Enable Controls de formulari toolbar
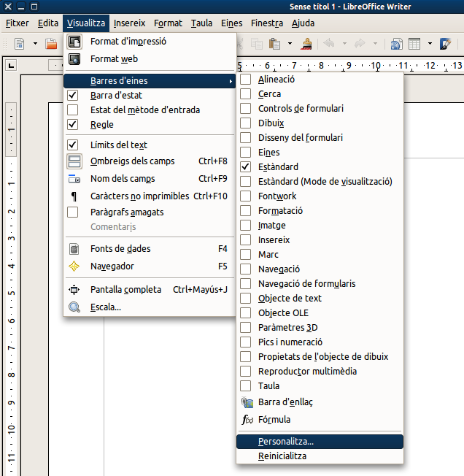Image resolution: width=464 pixels, height=476 pixels. 320,109
